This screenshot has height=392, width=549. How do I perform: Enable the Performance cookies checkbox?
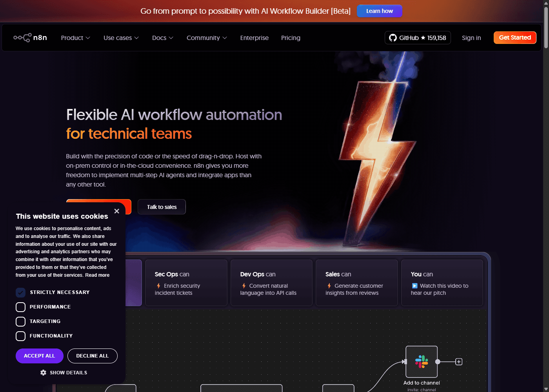click(20, 307)
